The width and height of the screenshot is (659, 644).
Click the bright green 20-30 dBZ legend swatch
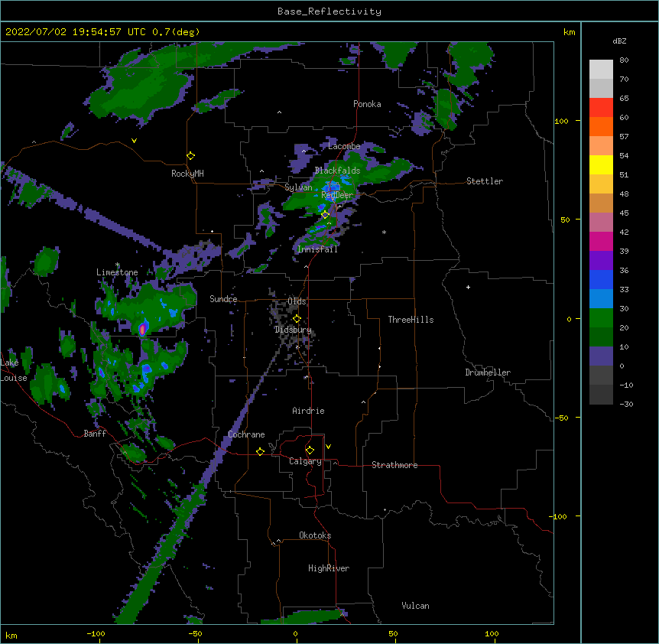tap(601, 318)
